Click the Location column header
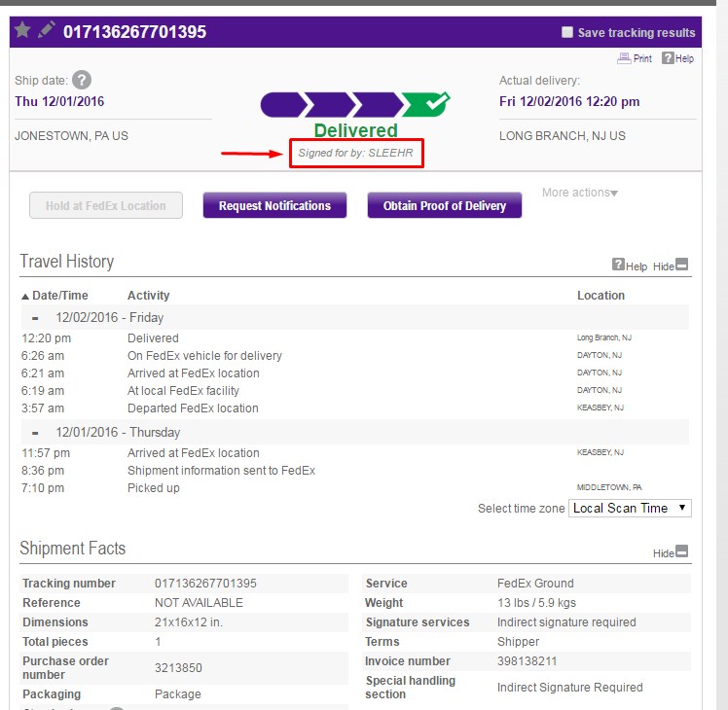This screenshot has height=710, width=728. pyautogui.click(x=601, y=296)
